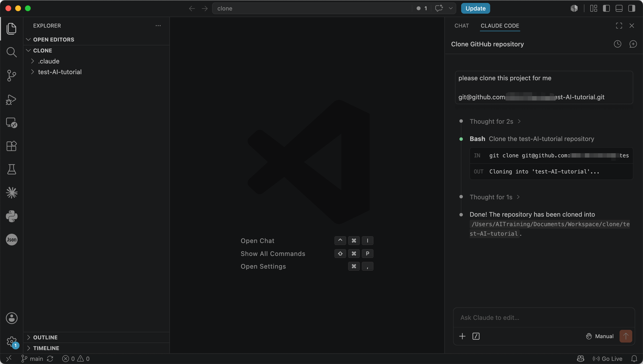Toggle the Manual permission mode
This screenshot has height=364, width=643.
tap(600, 336)
